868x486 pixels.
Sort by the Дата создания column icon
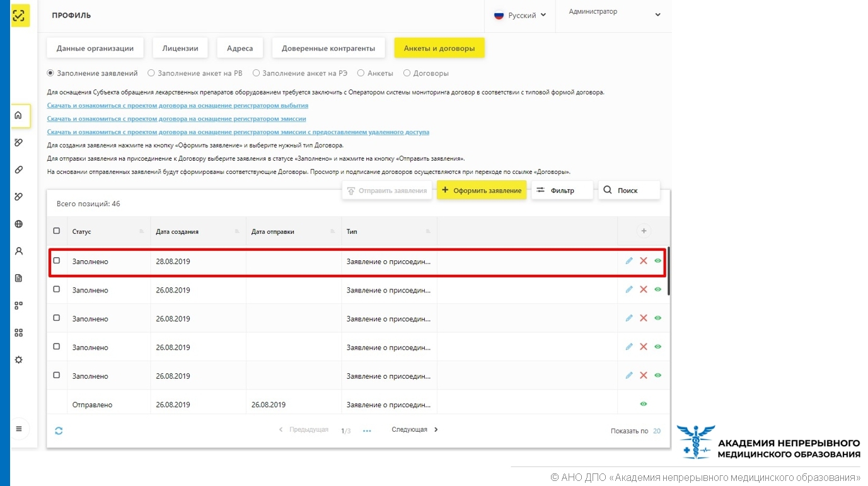click(x=237, y=231)
